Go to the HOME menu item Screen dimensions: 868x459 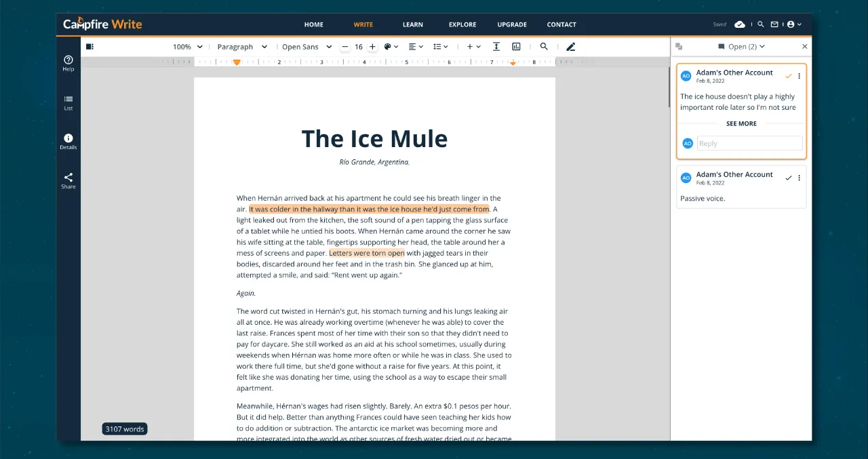(x=313, y=24)
